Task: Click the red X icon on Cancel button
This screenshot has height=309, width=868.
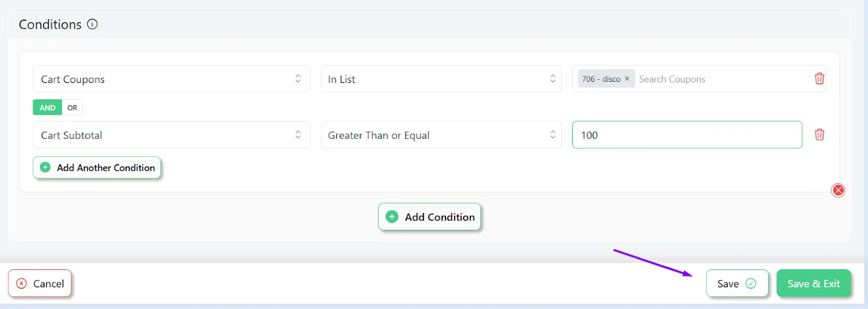Action: tap(22, 284)
